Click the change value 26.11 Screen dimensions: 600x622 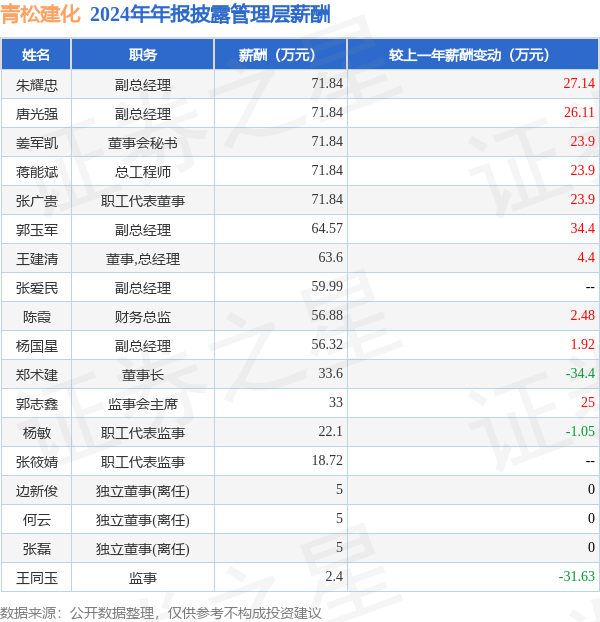pyautogui.click(x=579, y=112)
